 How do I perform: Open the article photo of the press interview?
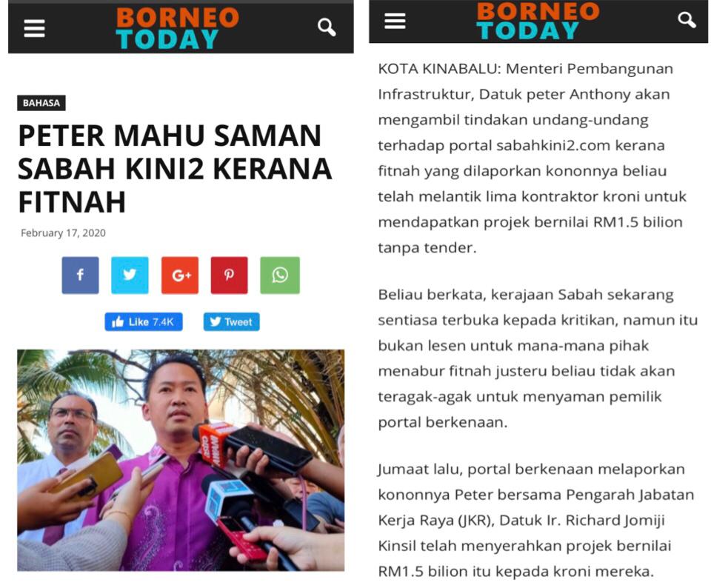pos(181,460)
